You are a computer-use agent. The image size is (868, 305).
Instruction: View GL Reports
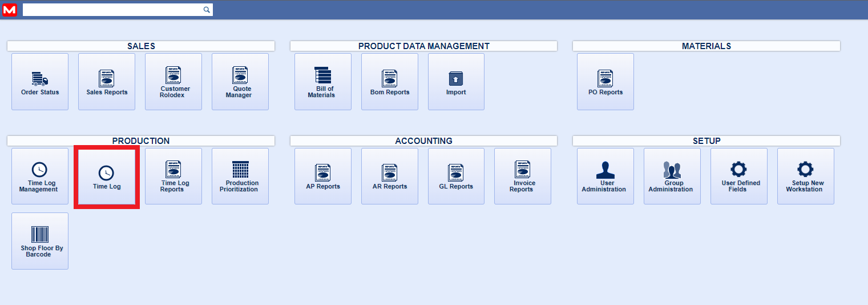coord(456,176)
